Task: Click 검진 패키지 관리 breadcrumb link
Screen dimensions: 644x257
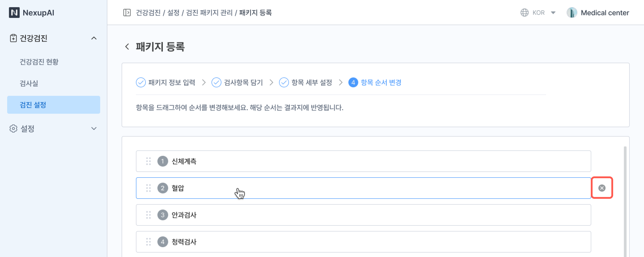Action: pyautogui.click(x=209, y=13)
